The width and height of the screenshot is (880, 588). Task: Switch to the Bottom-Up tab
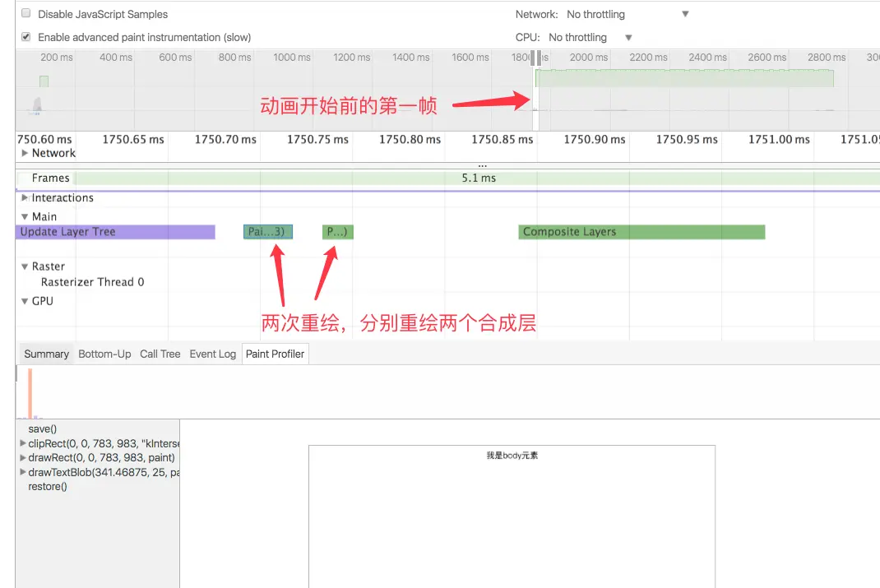coord(104,354)
